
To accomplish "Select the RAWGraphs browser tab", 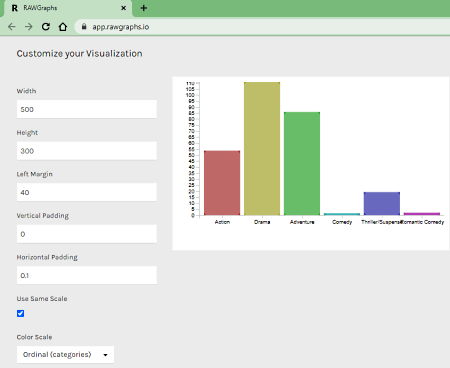I will [68, 8].
